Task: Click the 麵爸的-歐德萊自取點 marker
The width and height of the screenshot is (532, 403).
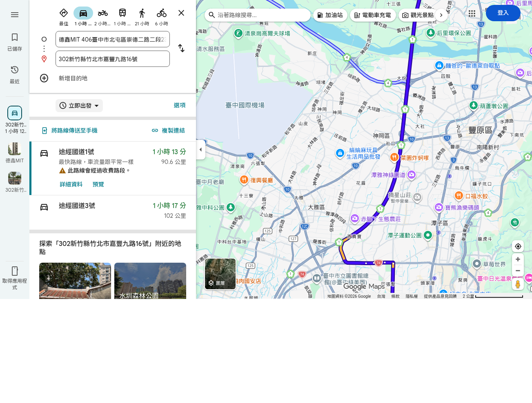Action: (x=439, y=65)
